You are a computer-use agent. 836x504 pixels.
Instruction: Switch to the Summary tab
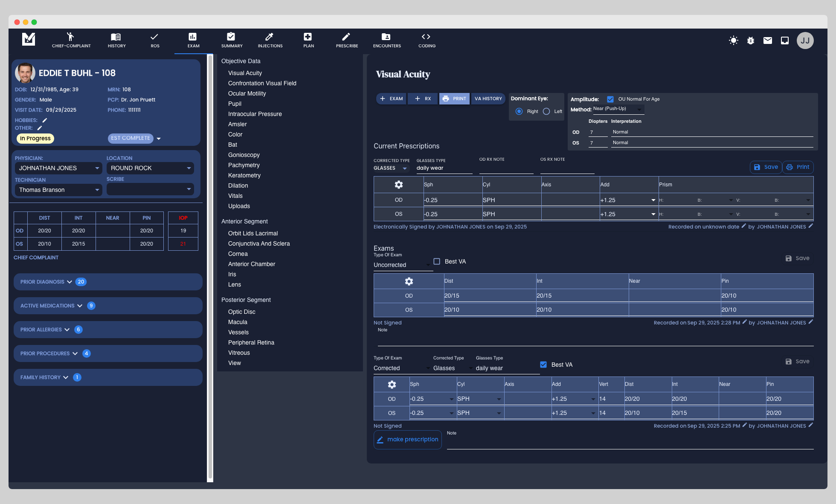(232, 40)
